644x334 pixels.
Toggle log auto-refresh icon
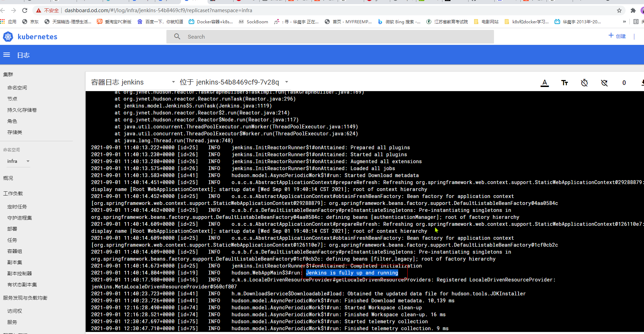(604, 83)
